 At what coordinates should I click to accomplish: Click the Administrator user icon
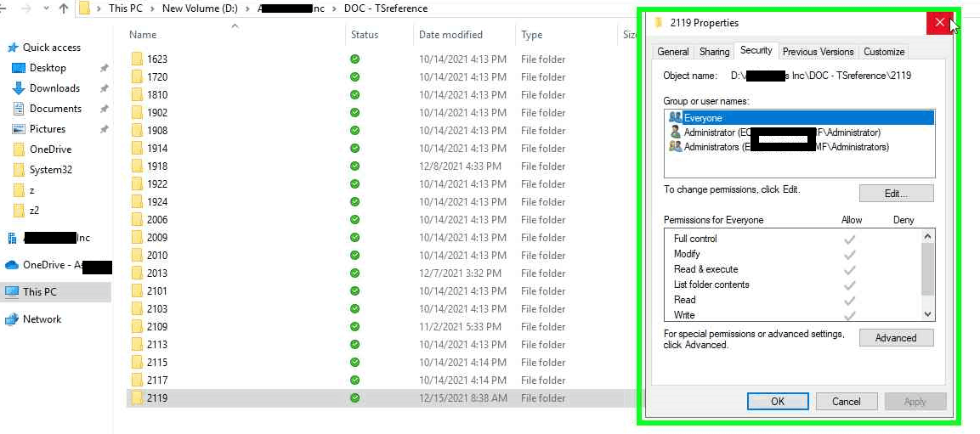click(675, 132)
